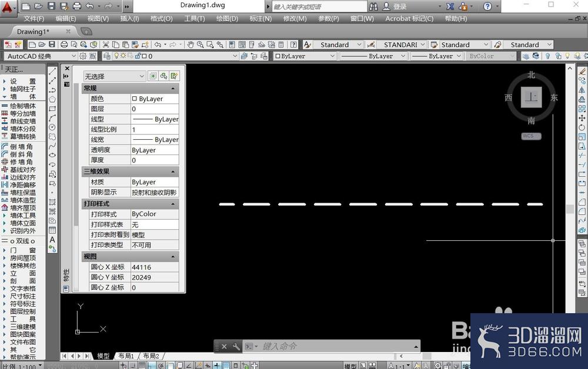Click 墙体分段 command
Image resolution: width=588 pixels, height=369 pixels.
pos(23,129)
